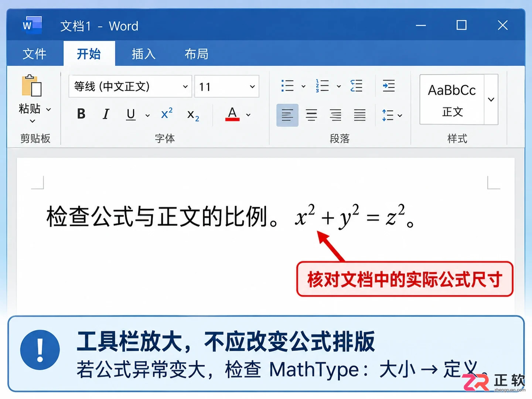This screenshot has height=399, width=532.
Task: Open the font color dropdown arrow
Action: coord(248,115)
